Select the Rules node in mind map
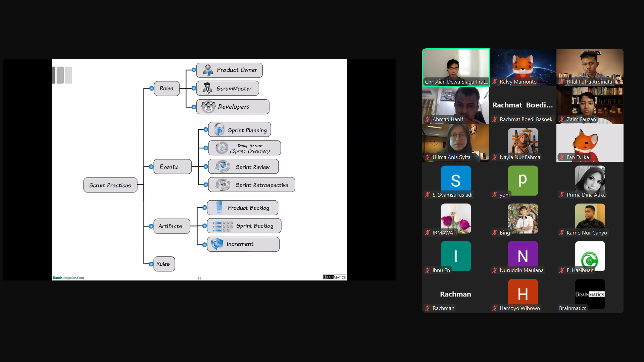Screen dimensions: 644x362 [x=163, y=264]
